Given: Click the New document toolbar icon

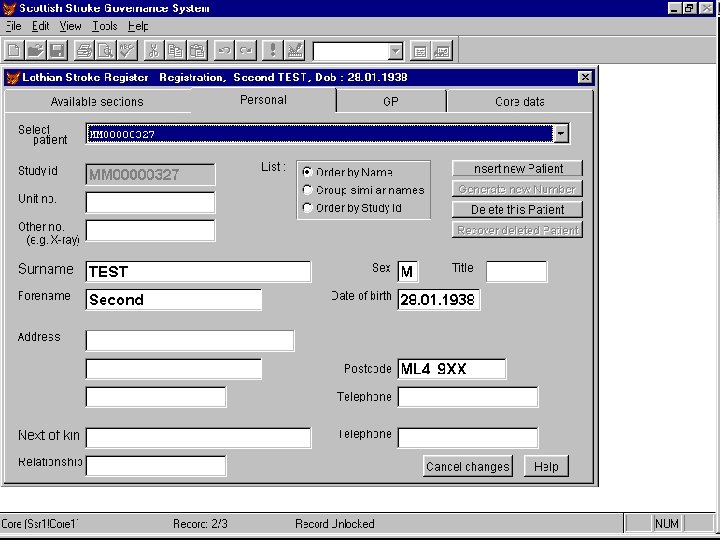Looking at the screenshot, I should pyautogui.click(x=14, y=50).
